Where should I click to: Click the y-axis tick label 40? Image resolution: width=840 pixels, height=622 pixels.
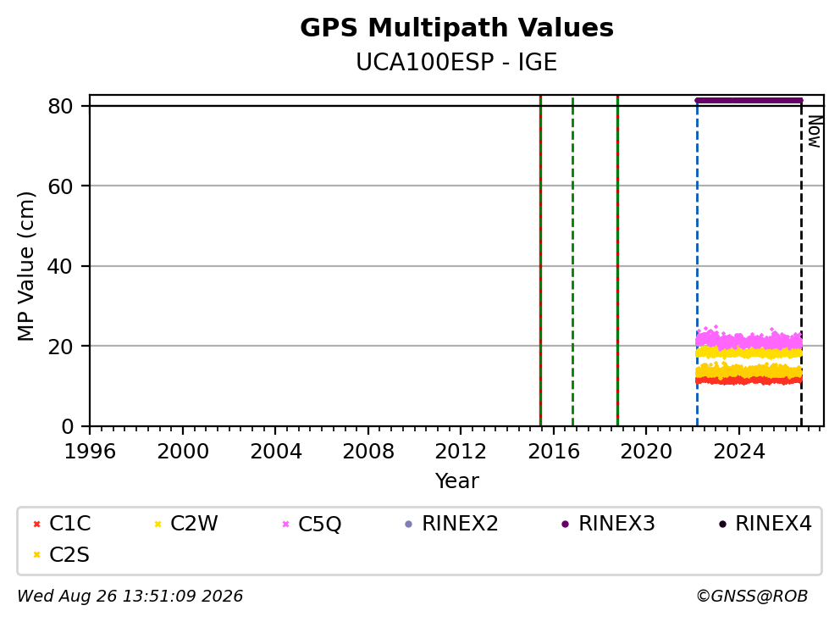60,266
